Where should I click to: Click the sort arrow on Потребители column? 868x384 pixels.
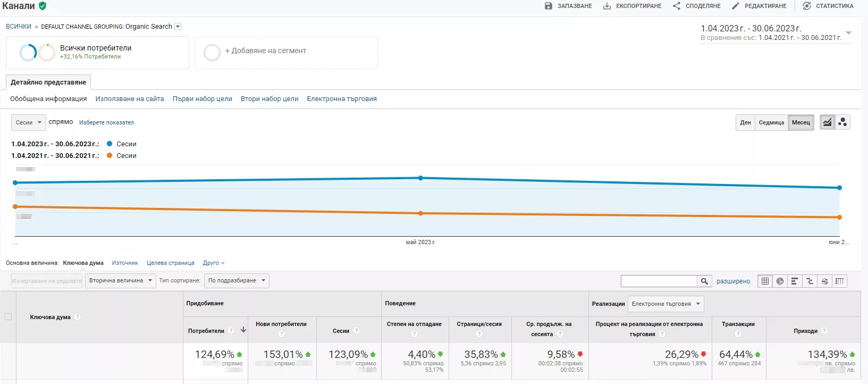pos(243,330)
